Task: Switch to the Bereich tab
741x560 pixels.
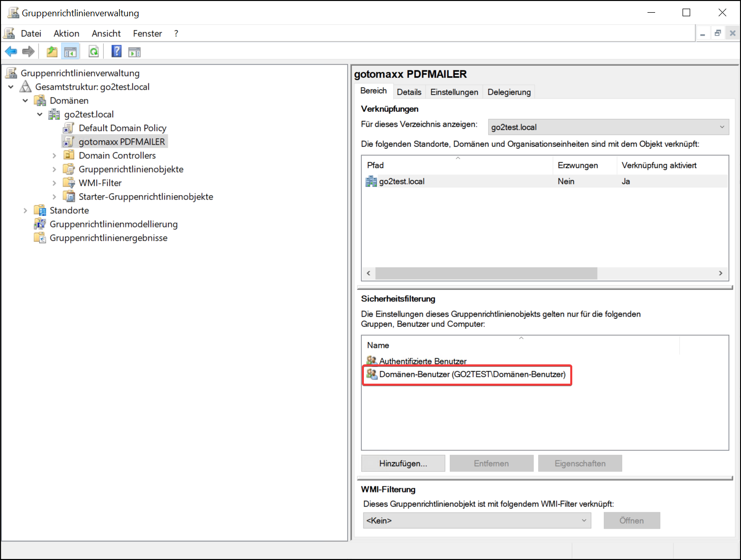Action: (374, 90)
